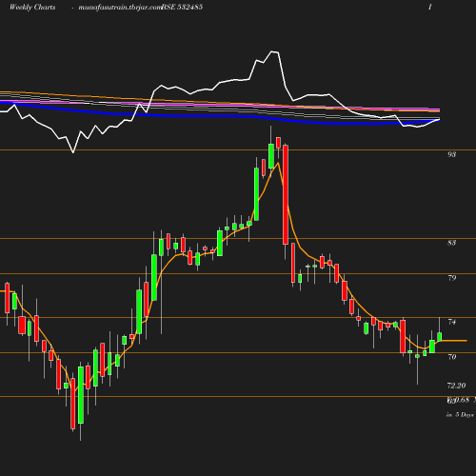Image resolution: width=476 pixels, height=476 pixels.
Task: Click the '72.20' current price value
Action: coord(456,386)
